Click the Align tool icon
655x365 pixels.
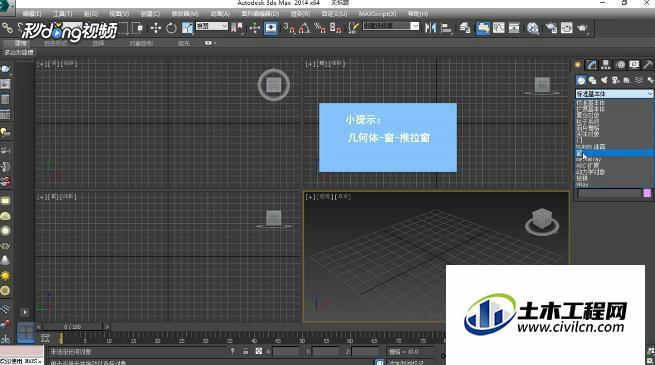[x=447, y=28]
